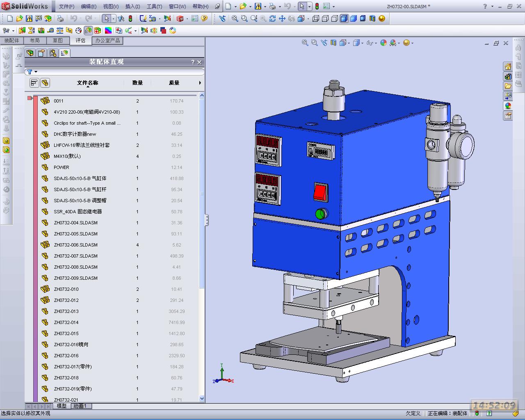The image size is (525, 420).
Task: Sort list by 文件名称 column header
Action: coord(87,83)
